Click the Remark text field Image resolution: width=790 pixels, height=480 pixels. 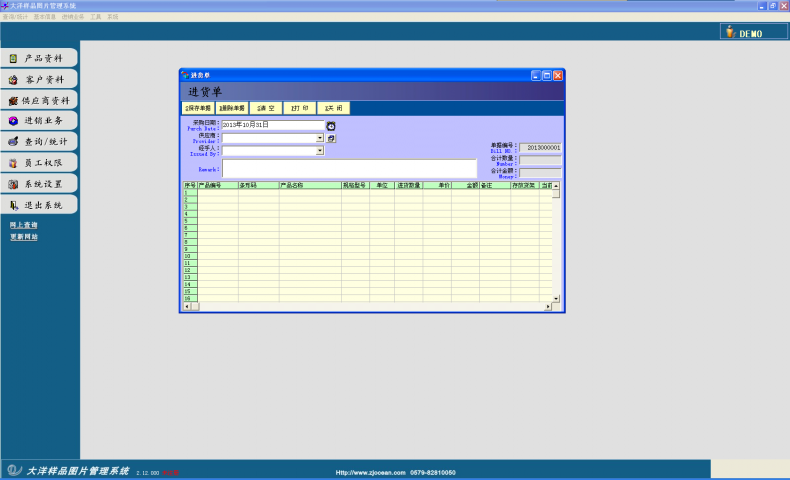[349, 168]
